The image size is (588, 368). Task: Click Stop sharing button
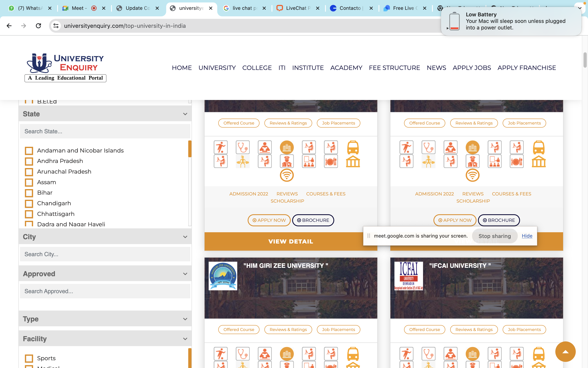(x=494, y=236)
